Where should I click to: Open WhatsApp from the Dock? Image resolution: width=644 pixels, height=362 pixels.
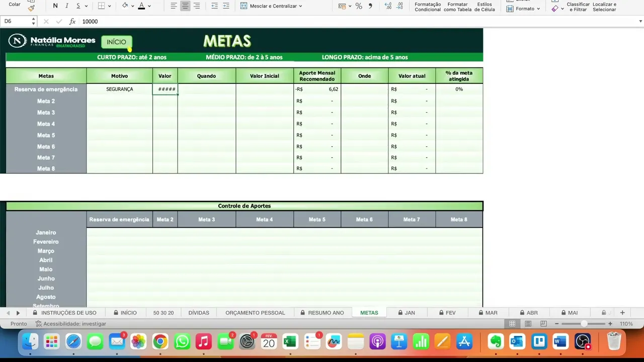pos(182,342)
